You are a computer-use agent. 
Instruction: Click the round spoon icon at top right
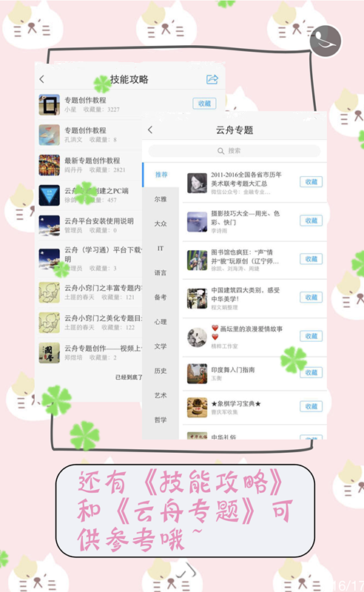point(326,41)
